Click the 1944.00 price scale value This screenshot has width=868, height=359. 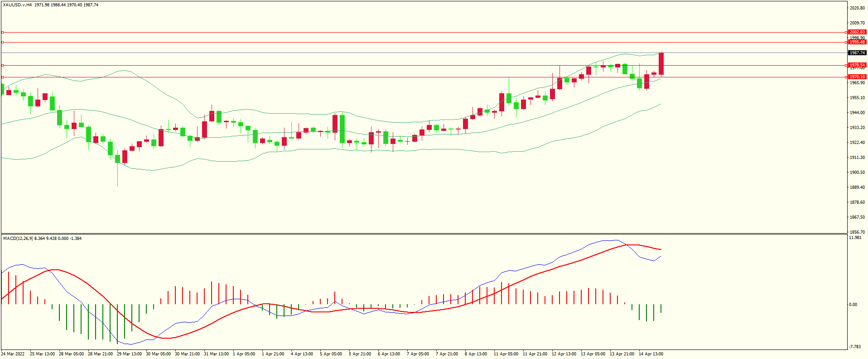(x=857, y=113)
